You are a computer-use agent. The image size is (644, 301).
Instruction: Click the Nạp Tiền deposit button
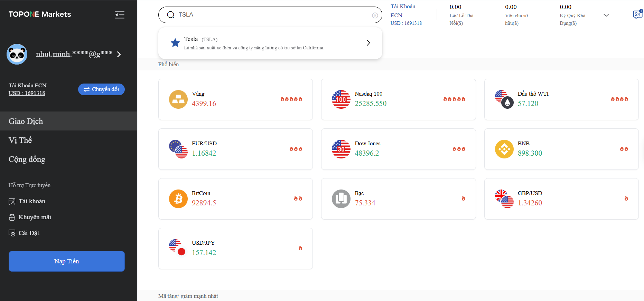[x=66, y=261]
